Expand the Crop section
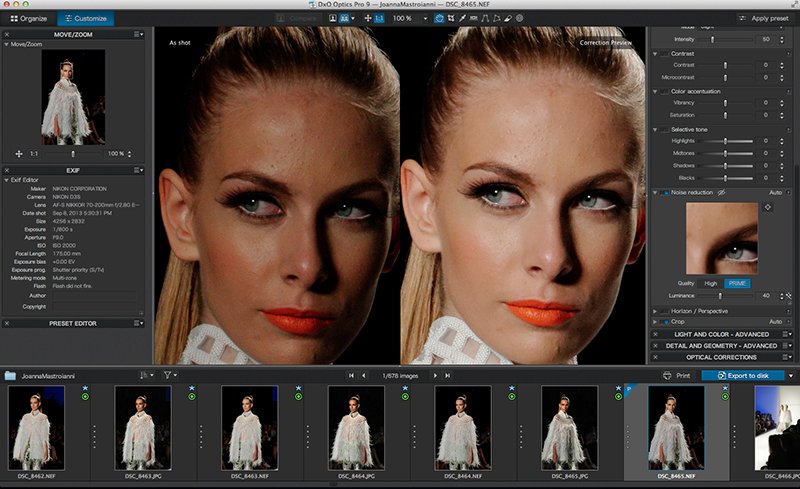This screenshot has height=489, width=800. click(x=655, y=322)
